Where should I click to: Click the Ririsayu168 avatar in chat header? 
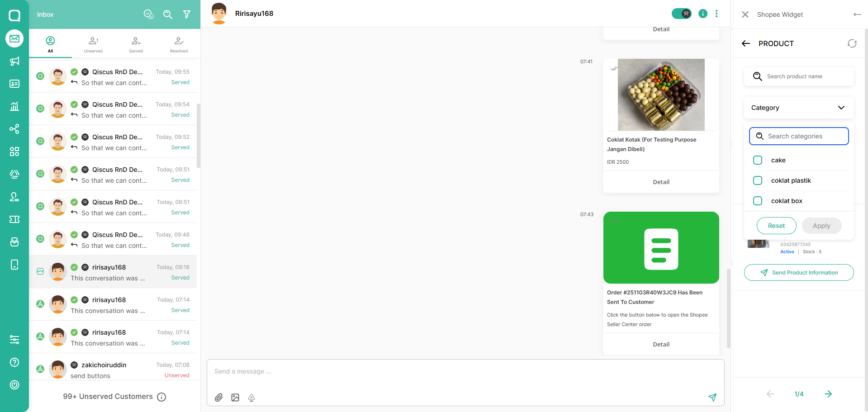pyautogui.click(x=219, y=14)
